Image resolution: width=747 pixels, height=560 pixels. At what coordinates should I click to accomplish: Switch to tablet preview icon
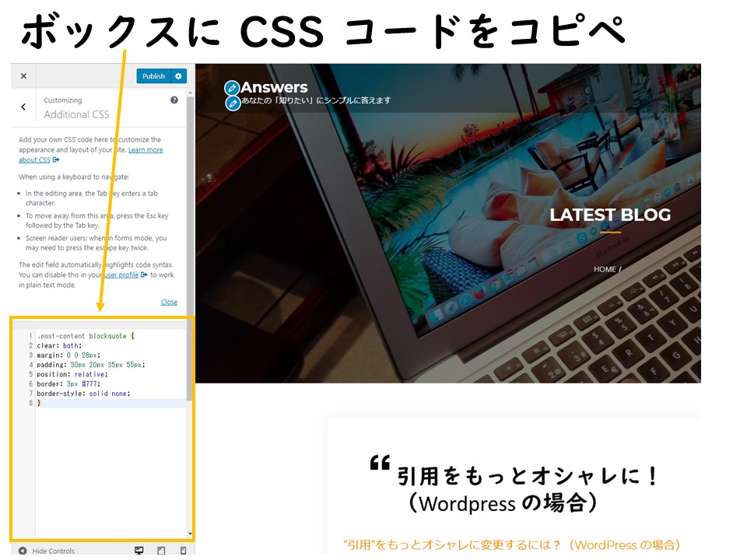161,551
